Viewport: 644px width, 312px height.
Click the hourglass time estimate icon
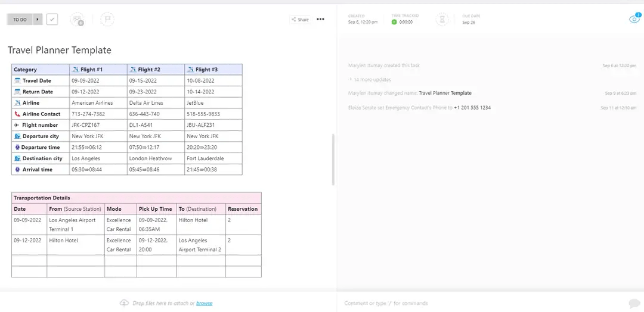[442, 19]
